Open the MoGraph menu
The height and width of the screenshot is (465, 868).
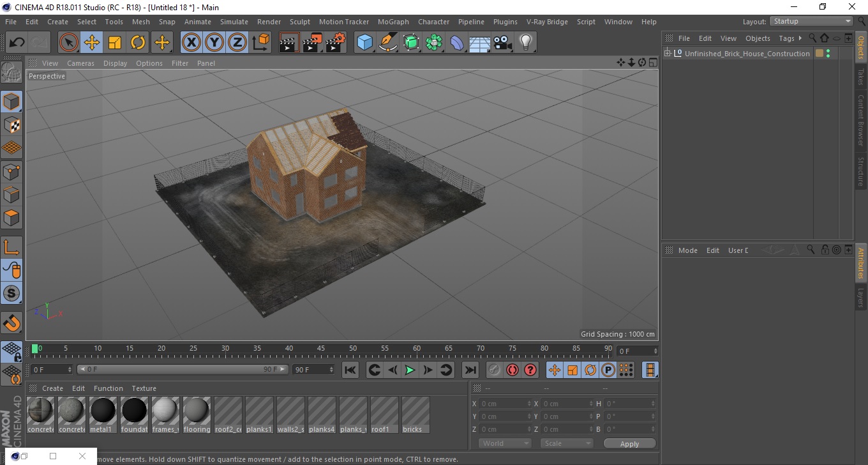pyautogui.click(x=393, y=22)
